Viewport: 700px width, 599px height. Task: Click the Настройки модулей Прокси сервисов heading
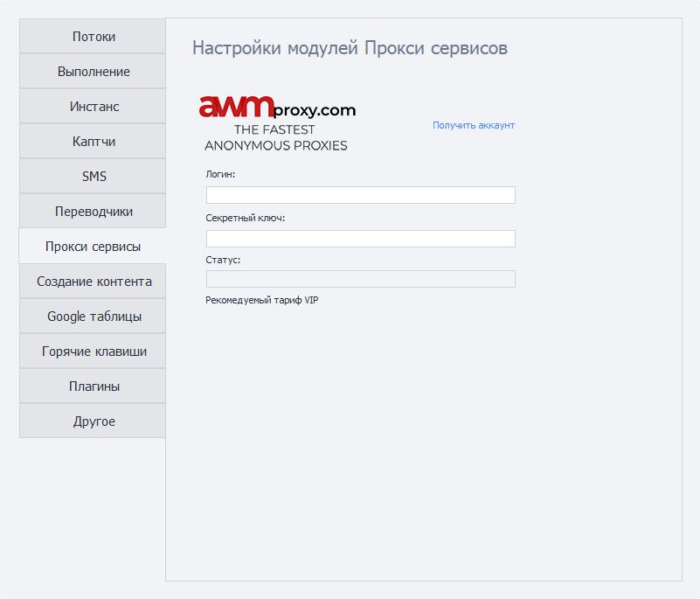coord(350,48)
